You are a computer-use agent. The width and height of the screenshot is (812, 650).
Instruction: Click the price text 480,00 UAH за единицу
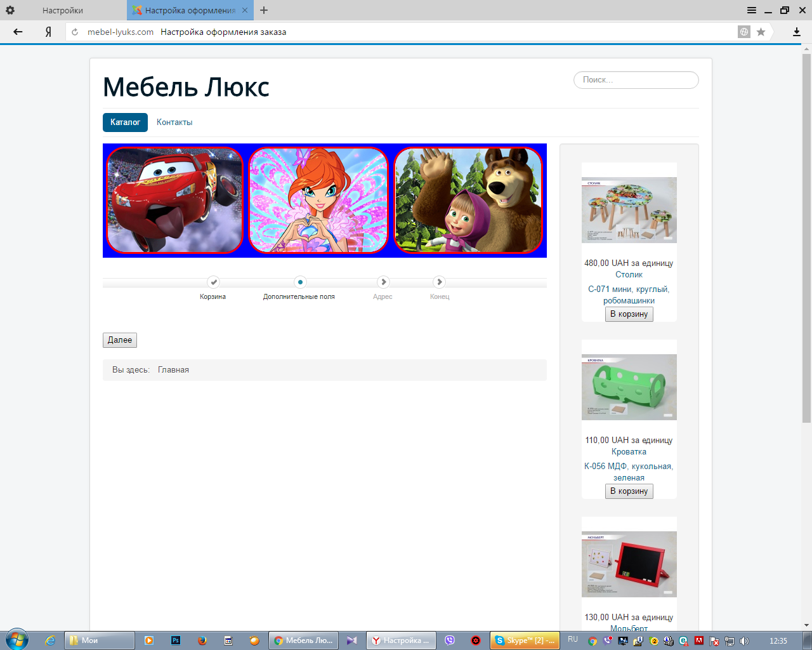point(629,263)
